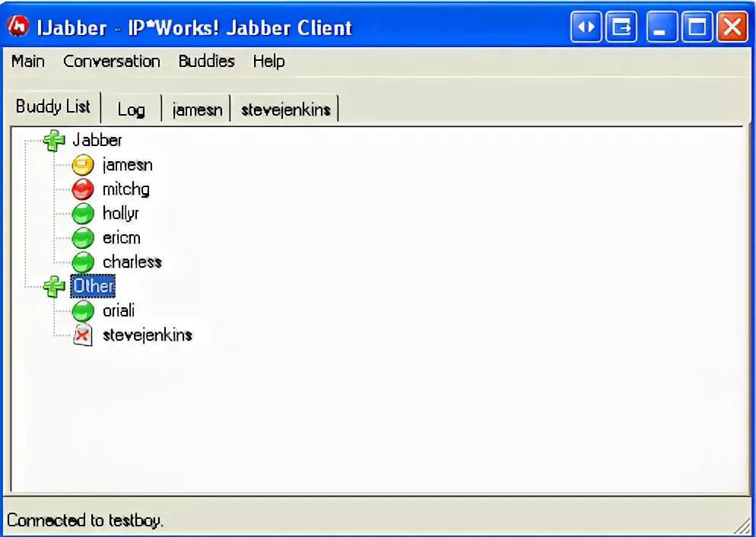Select buddy stevejenkins in the tree list

148,335
